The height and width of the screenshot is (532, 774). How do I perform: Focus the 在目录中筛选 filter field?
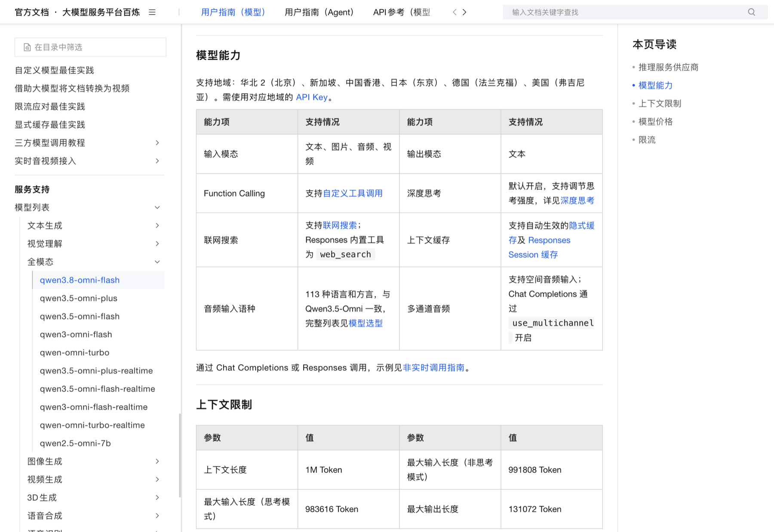pyautogui.click(x=90, y=47)
